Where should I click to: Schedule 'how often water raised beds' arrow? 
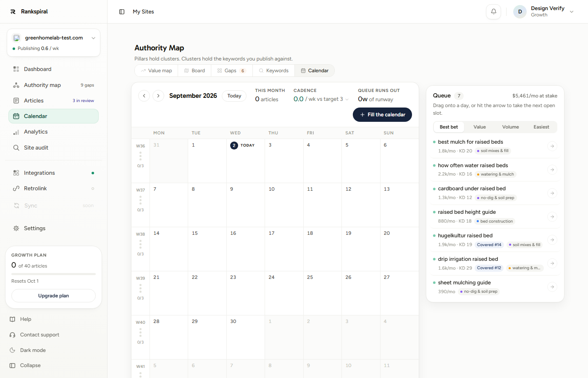(x=552, y=170)
